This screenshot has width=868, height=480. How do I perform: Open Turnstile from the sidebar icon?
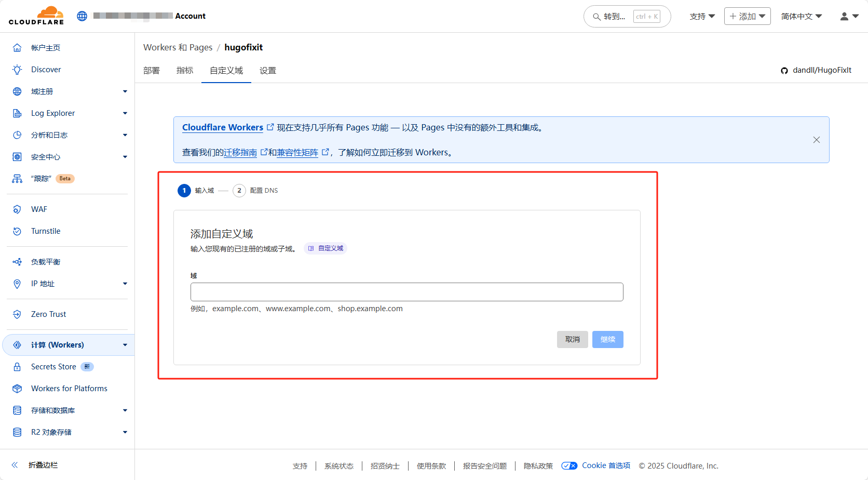(x=17, y=231)
